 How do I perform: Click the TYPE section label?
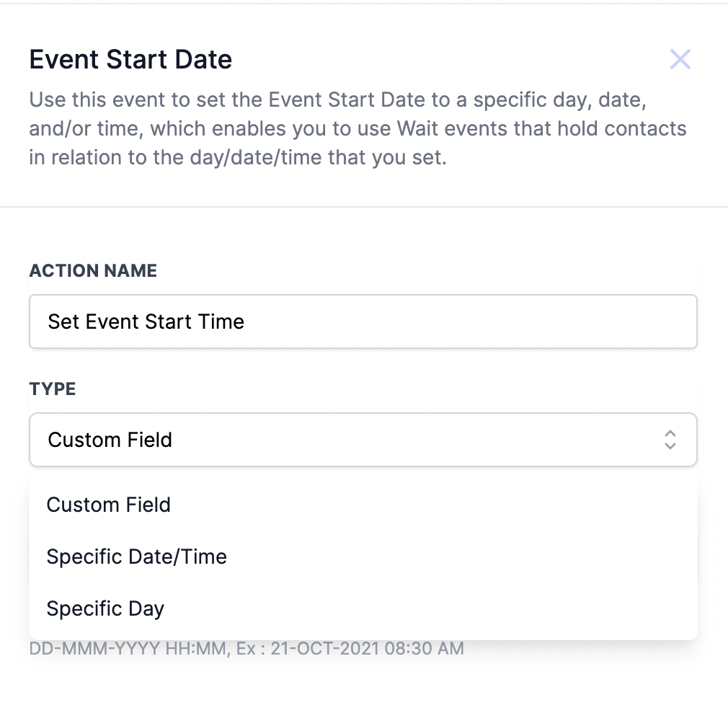pyautogui.click(x=52, y=389)
